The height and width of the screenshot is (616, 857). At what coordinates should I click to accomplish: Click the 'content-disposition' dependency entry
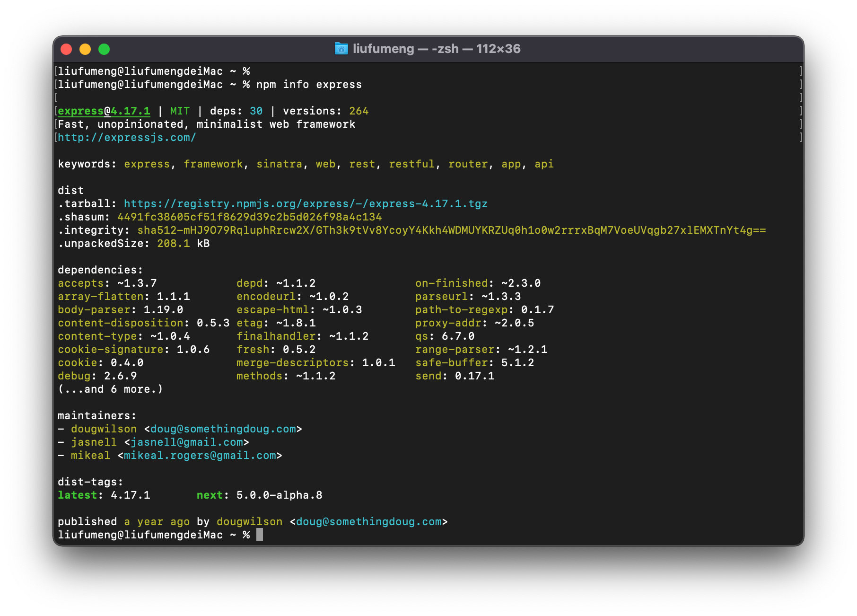click(143, 323)
